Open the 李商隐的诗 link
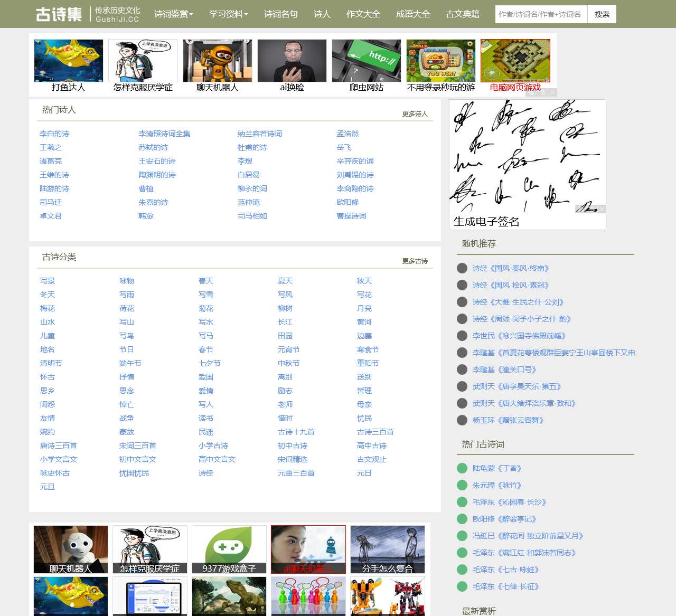Screen dimensions: 676x616 [x=355, y=188]
